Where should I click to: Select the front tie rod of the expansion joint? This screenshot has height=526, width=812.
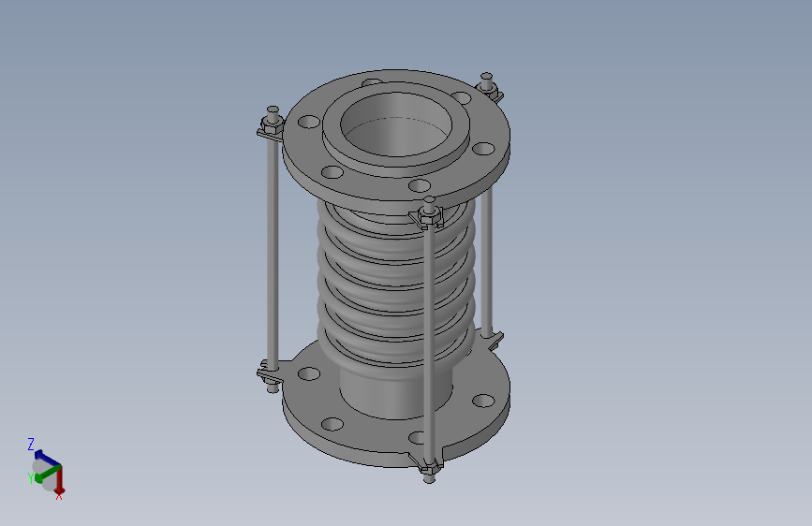click(429, 342)
